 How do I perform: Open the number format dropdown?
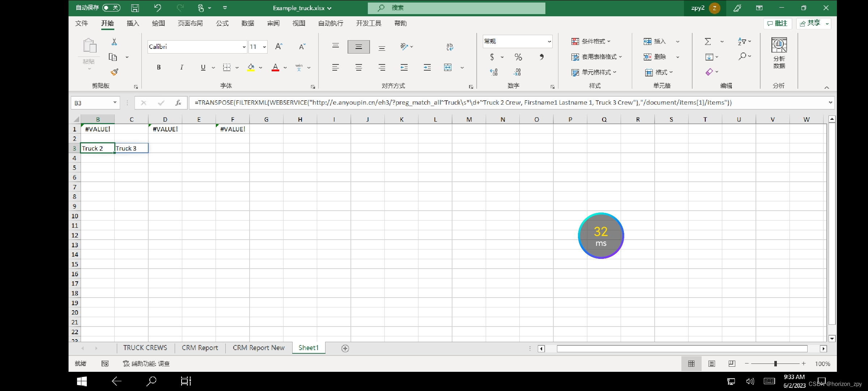tap(549, 42)
